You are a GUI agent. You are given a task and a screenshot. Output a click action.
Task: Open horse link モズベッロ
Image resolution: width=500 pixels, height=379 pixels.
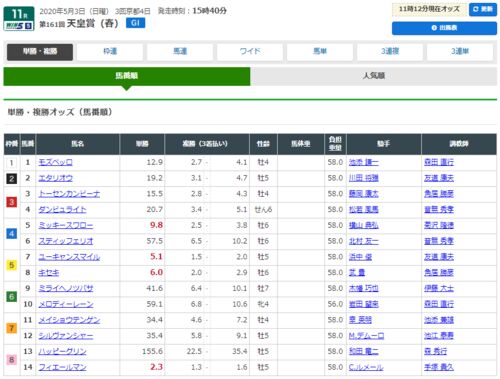55,162
